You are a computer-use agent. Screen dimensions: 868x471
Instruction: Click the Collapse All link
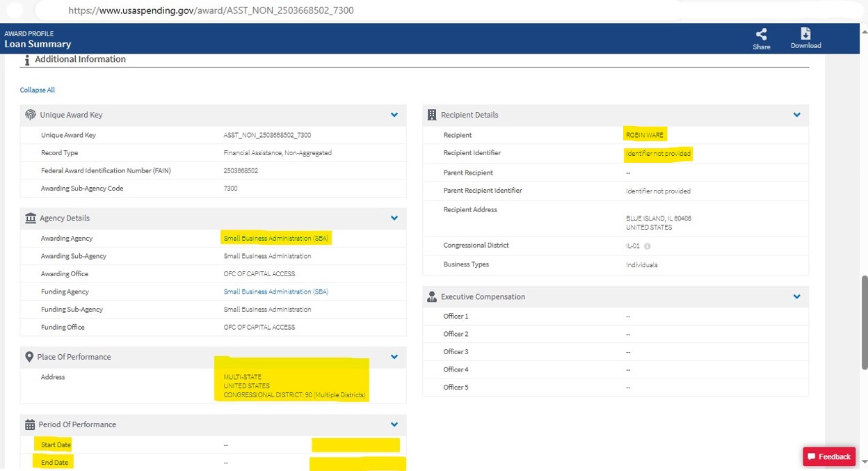tap(37, 90)
